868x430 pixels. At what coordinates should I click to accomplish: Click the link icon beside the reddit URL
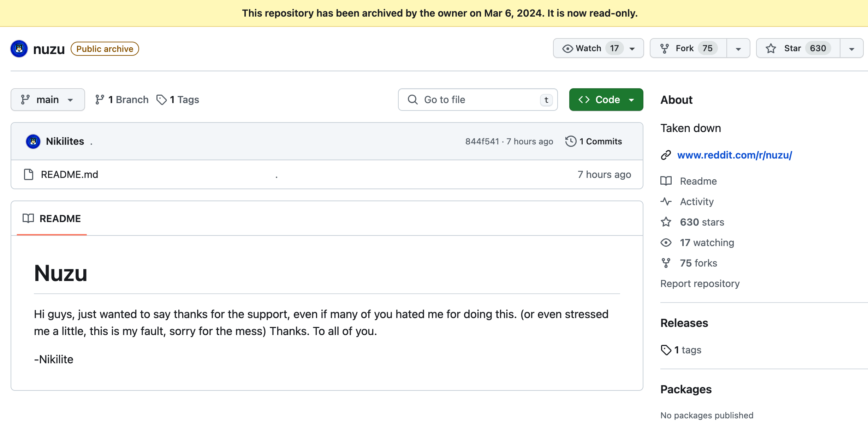point(666,155)
